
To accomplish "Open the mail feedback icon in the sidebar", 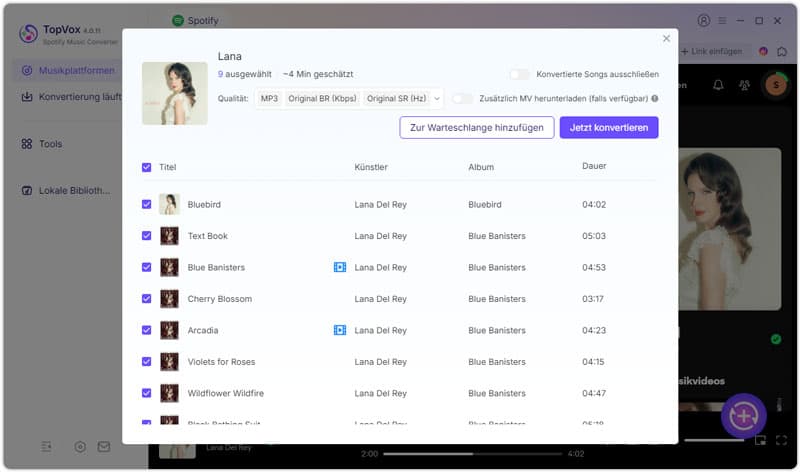I will tap(104, 447).
